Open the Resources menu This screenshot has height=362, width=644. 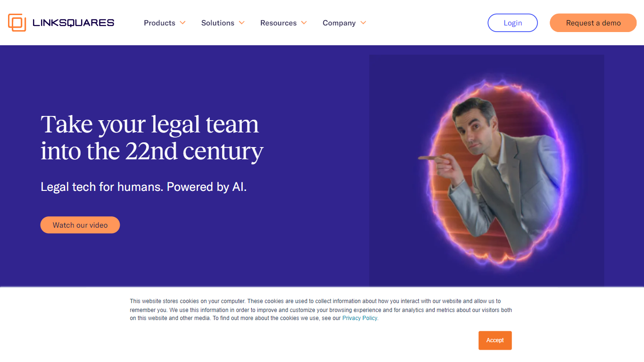pyautogui.click(x=278, y=23)
